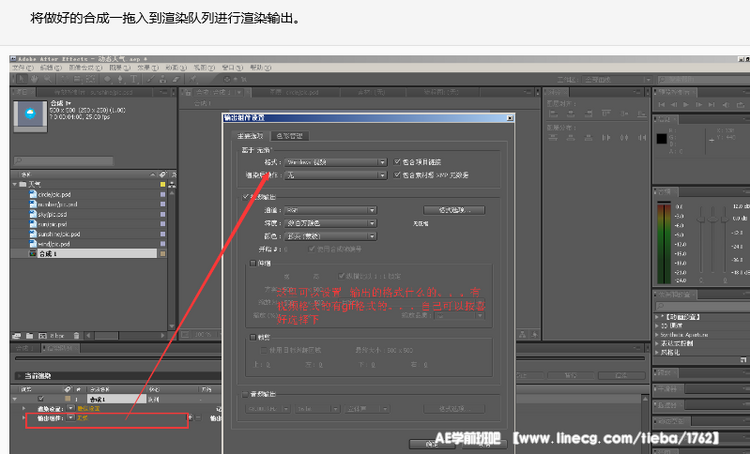Screen dimensions: 750x454
Task: Switch to the 主要选项 tab
Action: (x=250, y=136)
